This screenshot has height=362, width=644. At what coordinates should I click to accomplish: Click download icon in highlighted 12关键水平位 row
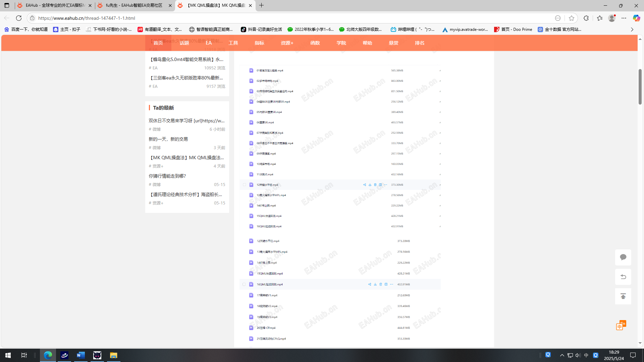click(370, 185)
